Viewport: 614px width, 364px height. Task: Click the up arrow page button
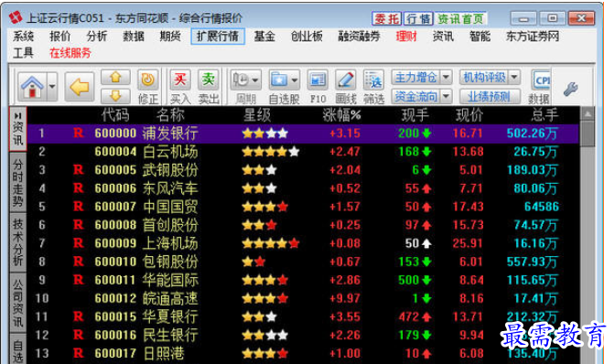(115, 77)
